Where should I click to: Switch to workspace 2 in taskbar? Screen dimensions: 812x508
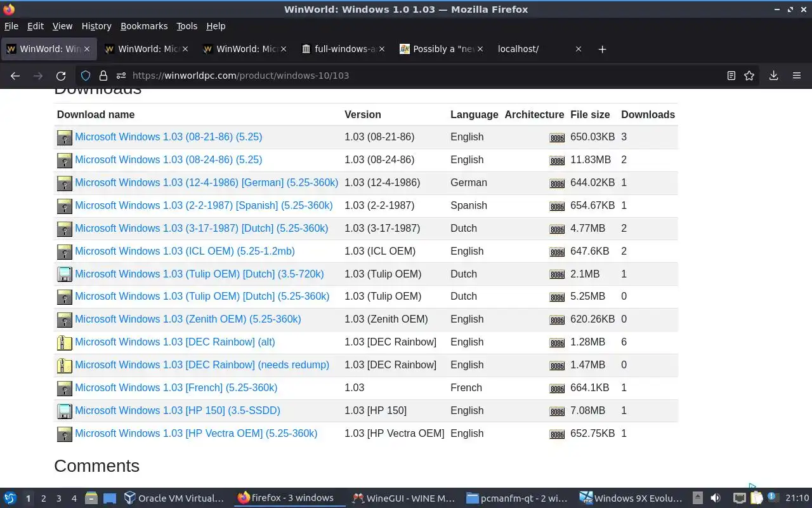click(x=43, y=498)
